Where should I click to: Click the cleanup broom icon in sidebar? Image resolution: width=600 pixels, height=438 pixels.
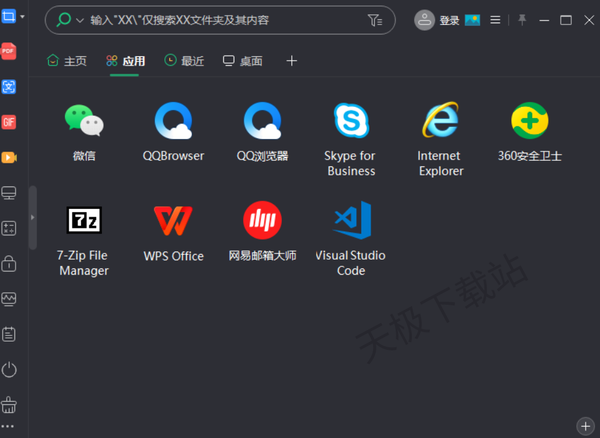coord(8,405)
